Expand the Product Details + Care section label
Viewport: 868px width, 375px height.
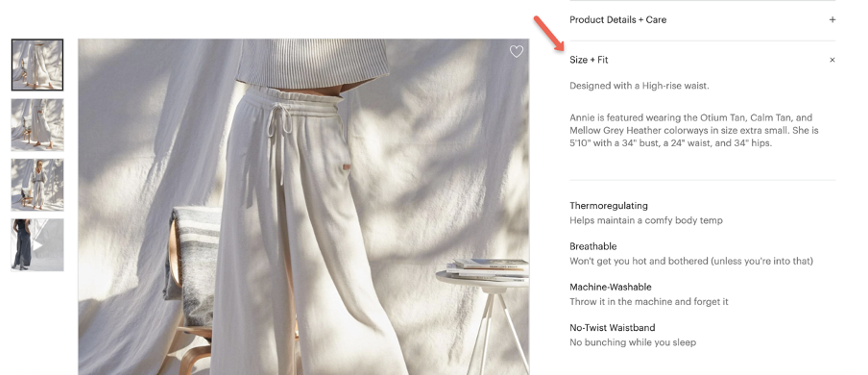point(618,20)
